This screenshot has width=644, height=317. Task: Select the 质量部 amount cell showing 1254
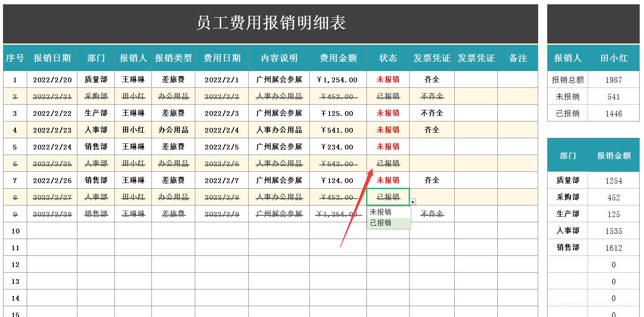click(613, 180)
